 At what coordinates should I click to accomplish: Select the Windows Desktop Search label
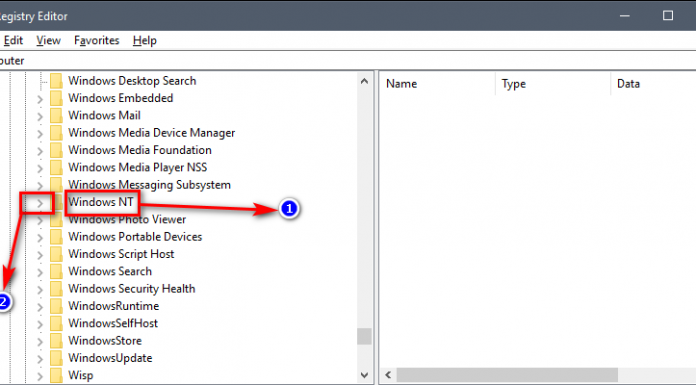[x=132, y=81]
